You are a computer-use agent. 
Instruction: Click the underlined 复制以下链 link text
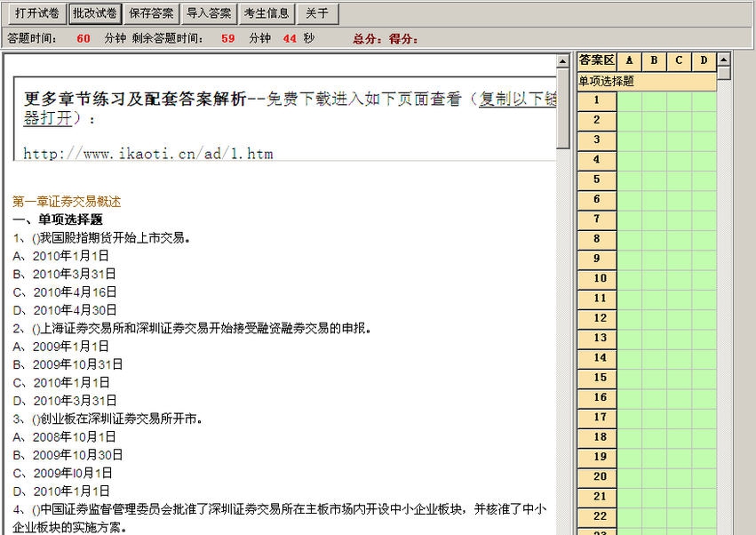coord(517,99)
